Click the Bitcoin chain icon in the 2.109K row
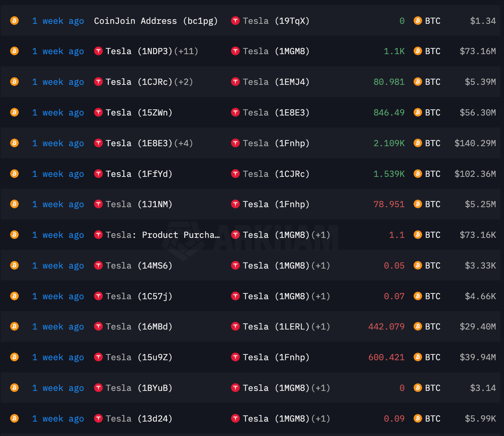The image size is (504, 436). (14, 143)
